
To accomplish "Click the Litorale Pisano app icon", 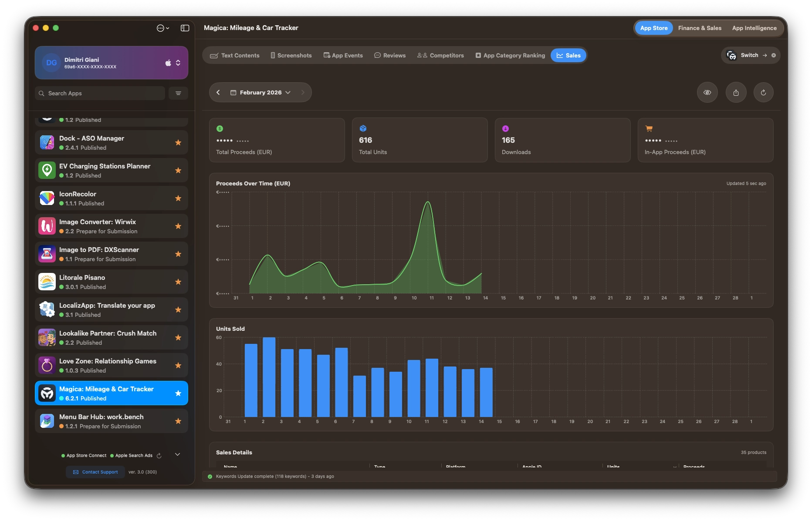I will point(47,282).
